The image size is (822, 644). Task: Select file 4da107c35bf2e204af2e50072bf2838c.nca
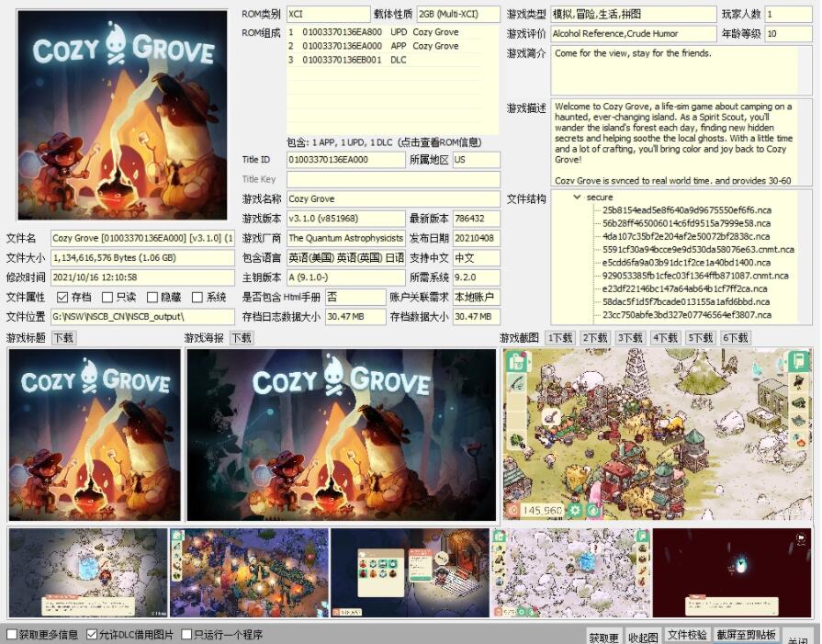686,236
